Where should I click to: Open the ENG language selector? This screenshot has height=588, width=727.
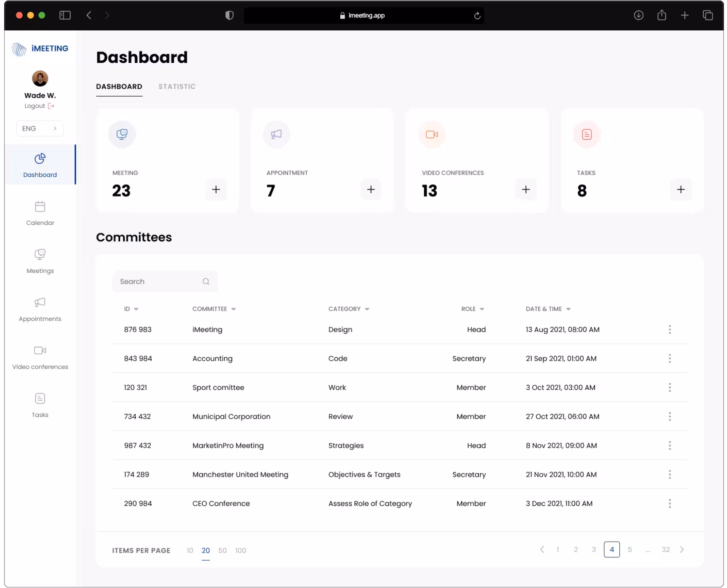pos(40,128)
